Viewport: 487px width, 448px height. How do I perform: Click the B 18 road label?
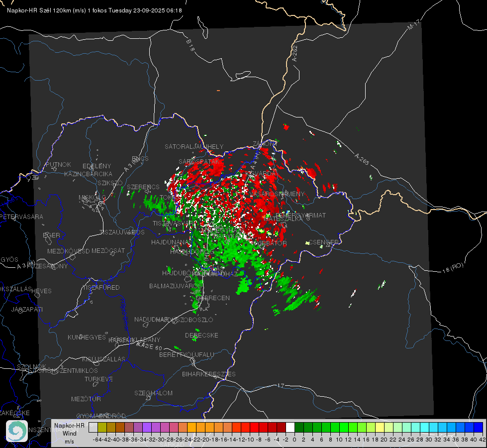191,45
